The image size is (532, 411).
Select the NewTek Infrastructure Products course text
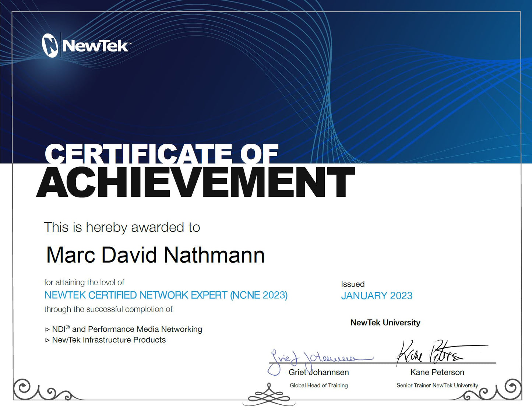point(109,340)
